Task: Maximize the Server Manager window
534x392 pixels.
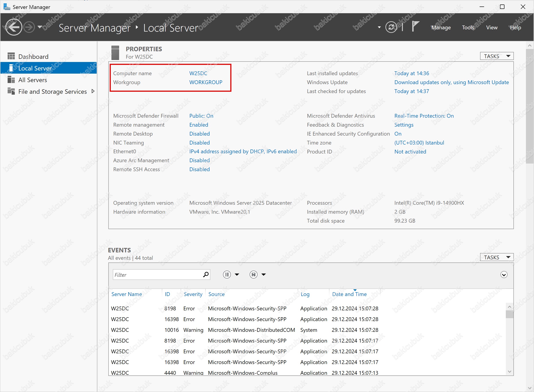Action: (x=502, y=7)
